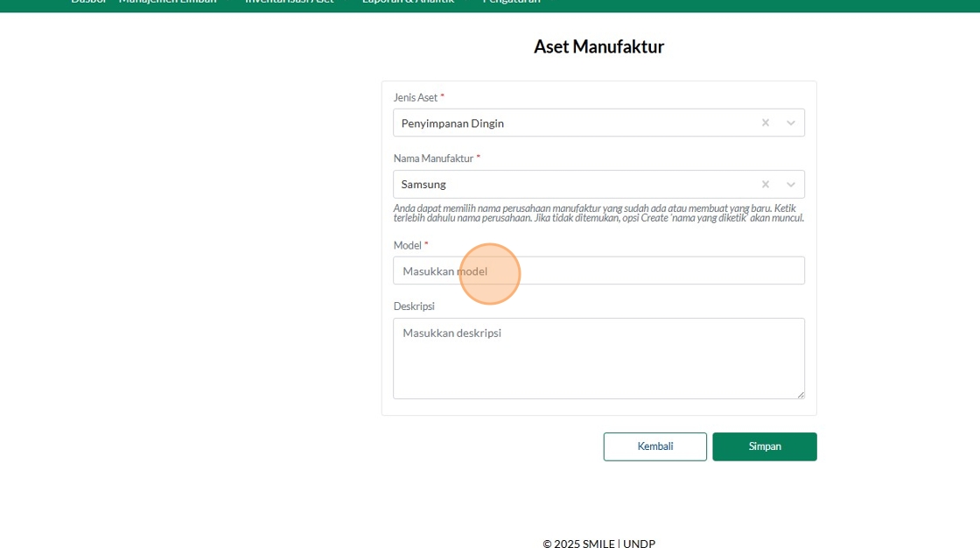The height and width of the screenshot is (548, 980).
Task: Click the Jenis Aset field label
Action: tap(416, 98)
